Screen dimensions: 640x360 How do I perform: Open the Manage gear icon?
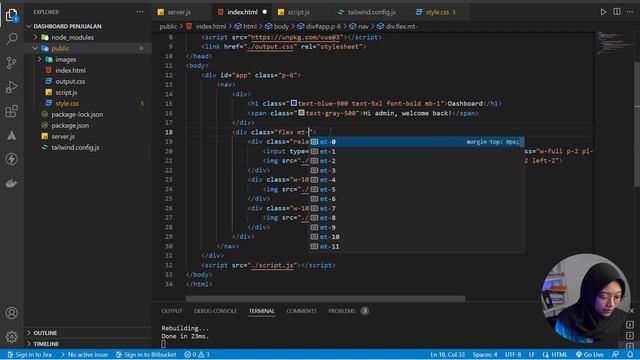11,337
